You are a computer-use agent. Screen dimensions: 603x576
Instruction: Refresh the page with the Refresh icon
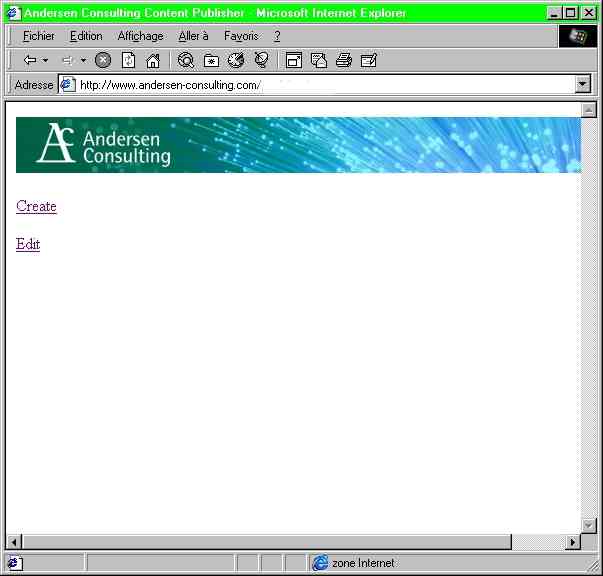tap(128, 60)
